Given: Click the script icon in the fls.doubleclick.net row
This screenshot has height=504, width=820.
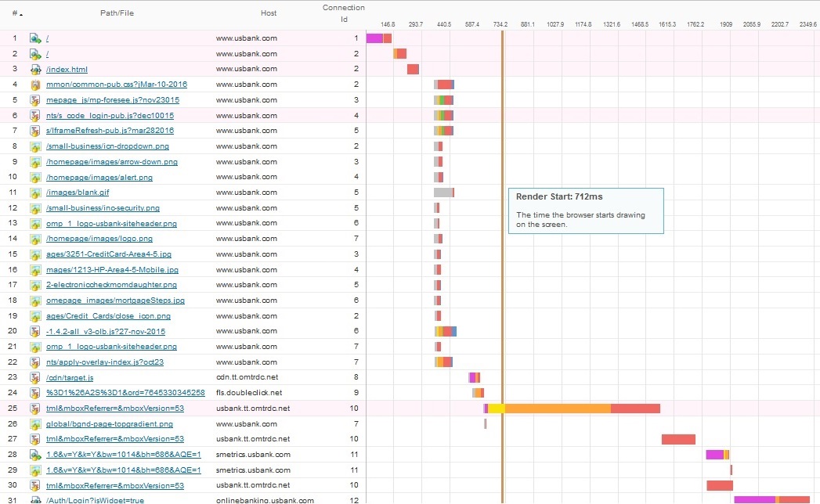Looking at the screenshot, I should (x=35, y=393).
